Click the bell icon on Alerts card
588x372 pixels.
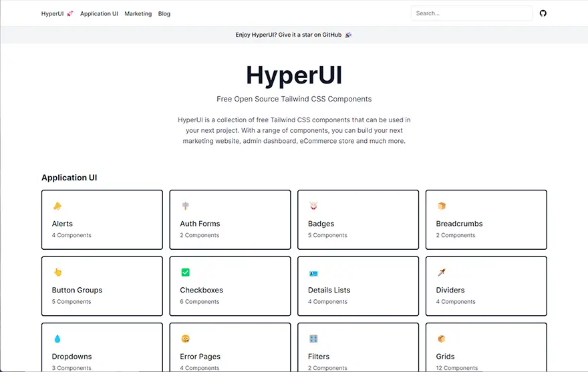57,206
